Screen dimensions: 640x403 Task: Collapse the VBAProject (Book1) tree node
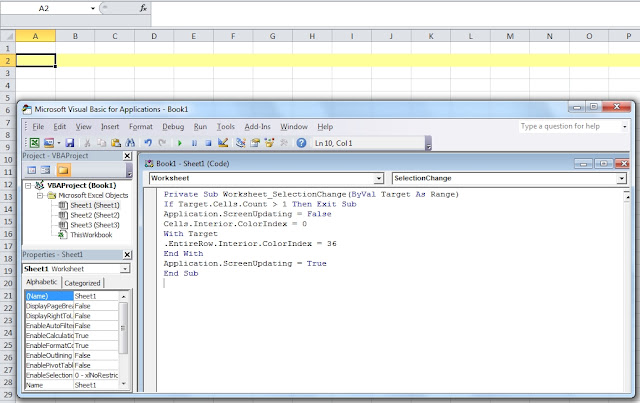(28, 186)
